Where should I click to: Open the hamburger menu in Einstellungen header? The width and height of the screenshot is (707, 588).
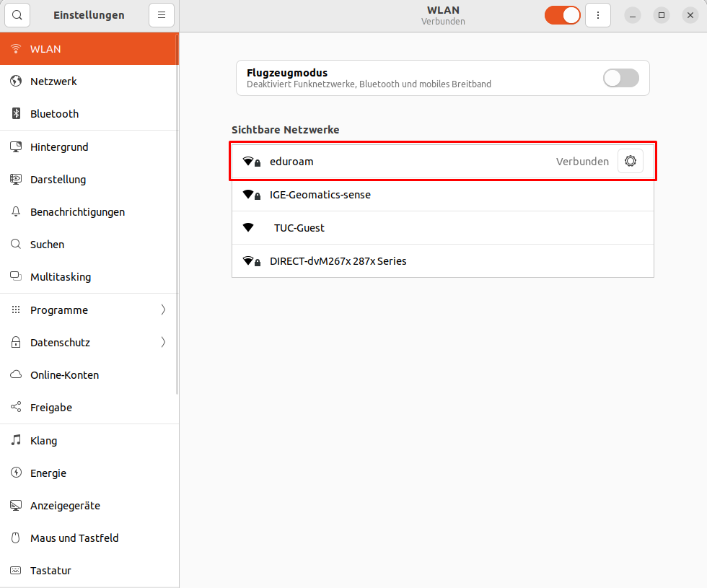(162, 15)
